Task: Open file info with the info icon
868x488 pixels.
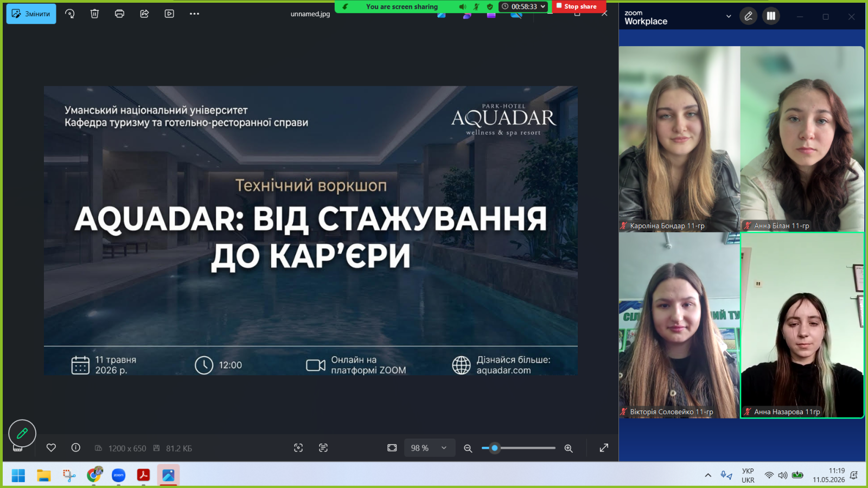Action: click(x=76, y=448)
